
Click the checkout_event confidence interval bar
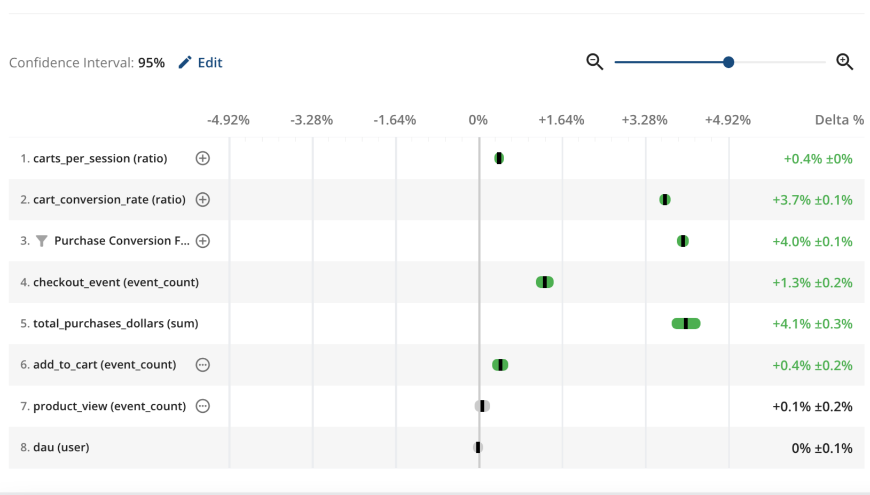(545, 282)
